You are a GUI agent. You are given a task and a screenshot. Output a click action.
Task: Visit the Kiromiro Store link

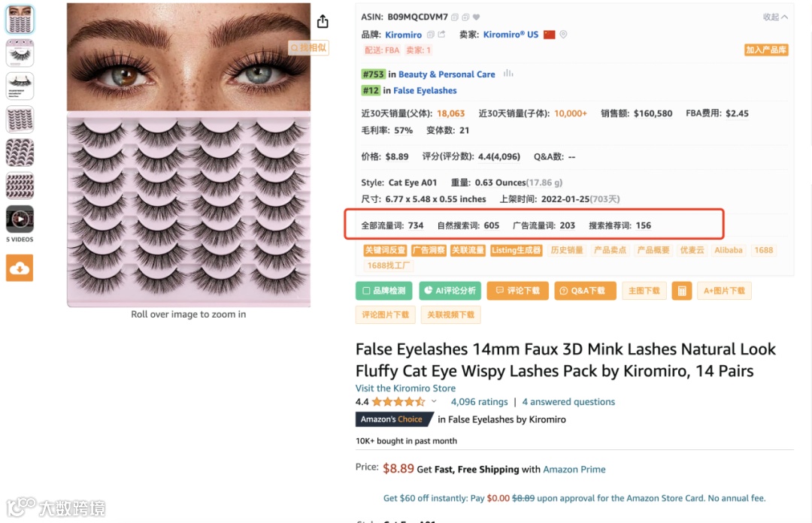pos(405,388)
